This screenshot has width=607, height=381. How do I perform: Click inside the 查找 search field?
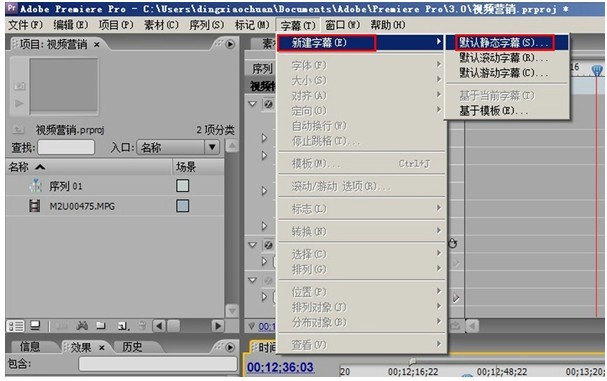[66, 147]
